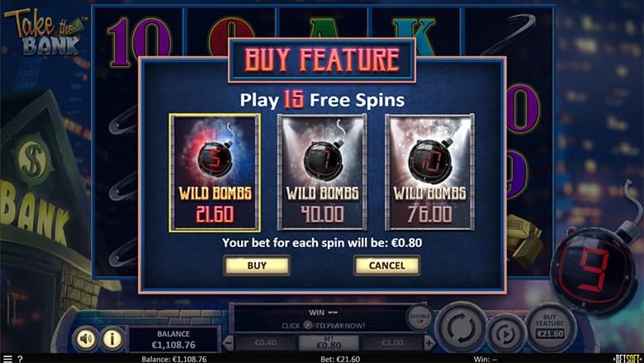Select the 7 Wild Bombs 40.00 option

(322, 172)
